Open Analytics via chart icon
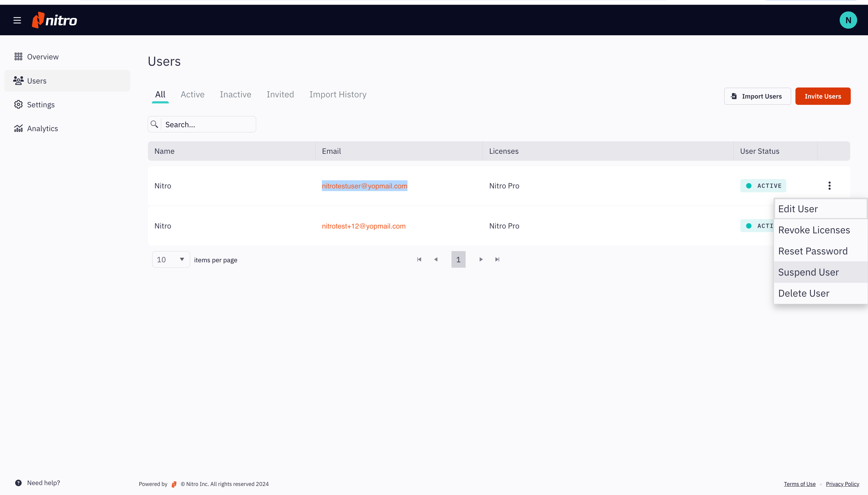 tap(18, 128)
